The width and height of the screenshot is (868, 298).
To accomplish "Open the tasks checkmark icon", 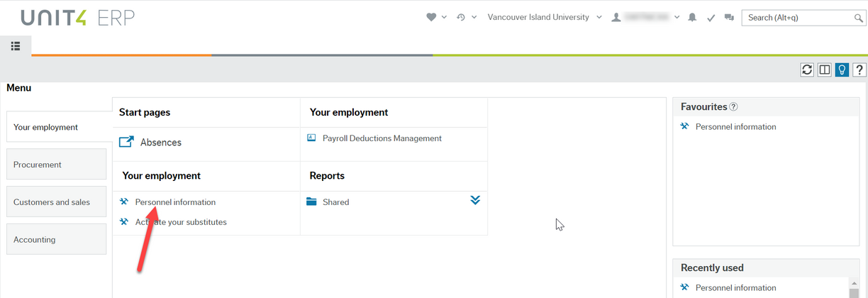I will [711, 18].
